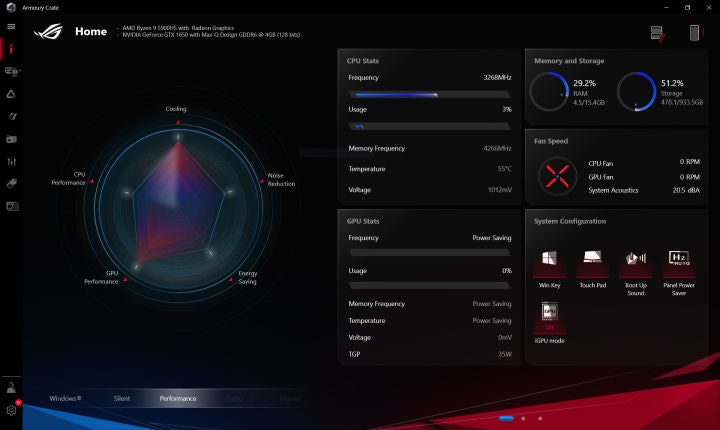The image size is (720, 430).
Task: Click the device phone icon top right
Action: (x=695, y=33)
